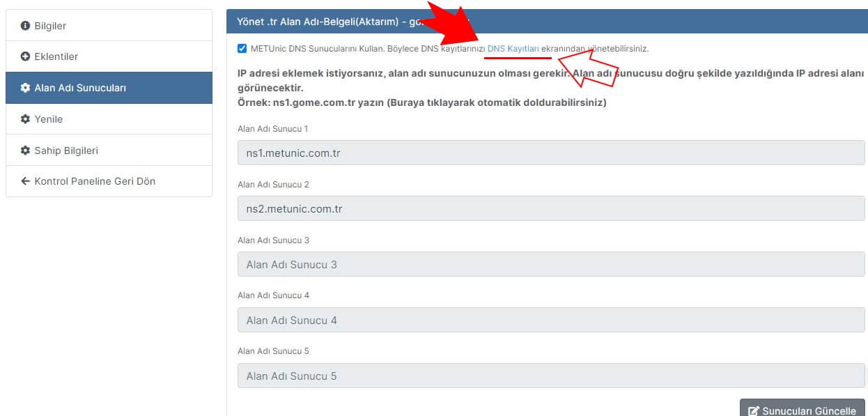The width and height of the screenshot is (868, 416).
Task: Open the DNS Kayıtları link
Action: (x=513, y=49)
